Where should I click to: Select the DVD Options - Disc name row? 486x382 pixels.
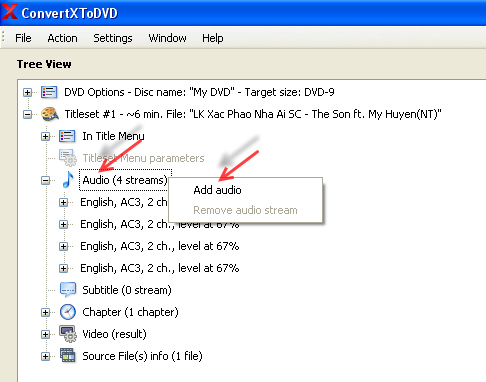199,92
